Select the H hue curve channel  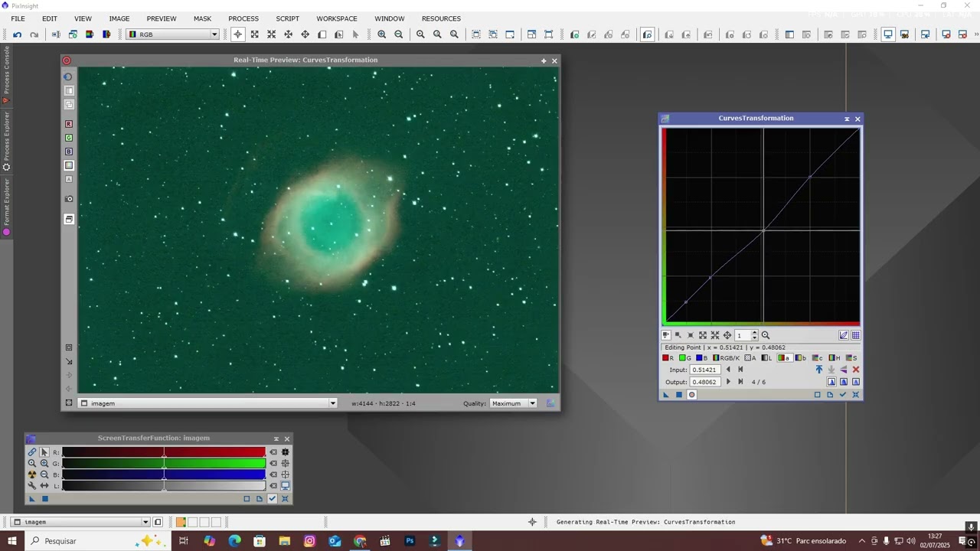tap(834, 358)
